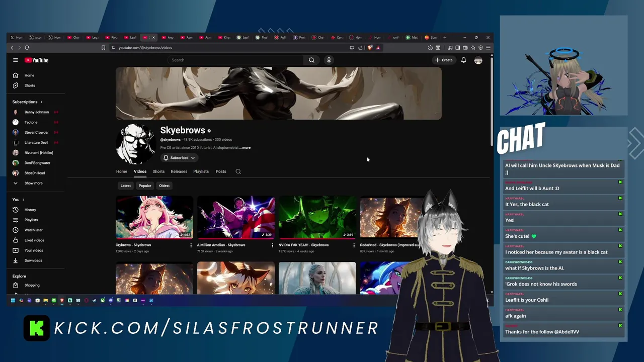Bookmark this page icon
The height and width of the screenshot is (362, 644).
[x=103, y=48]
